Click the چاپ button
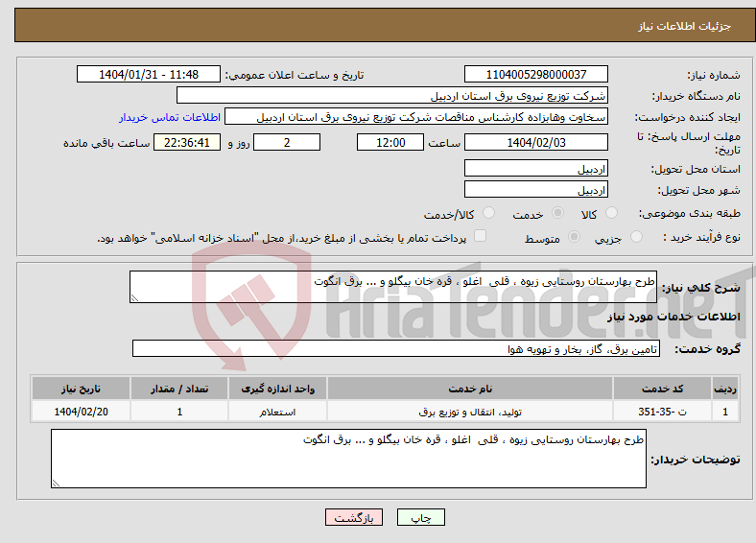The height and width of the screenshot is (543, 756). (421, 517)
